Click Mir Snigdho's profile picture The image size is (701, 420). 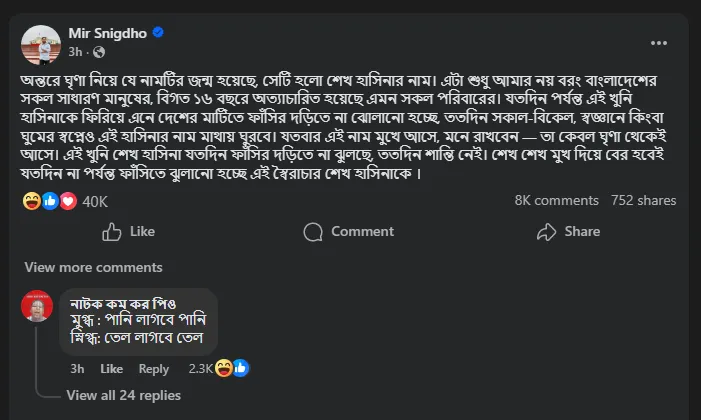(38, 42)
